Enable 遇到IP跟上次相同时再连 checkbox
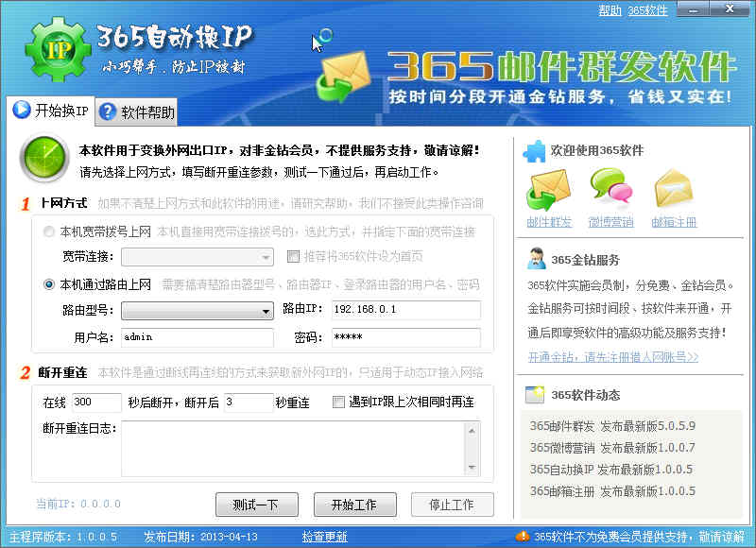The height and width of the screenshot is (548, 756). coord(338,402)
